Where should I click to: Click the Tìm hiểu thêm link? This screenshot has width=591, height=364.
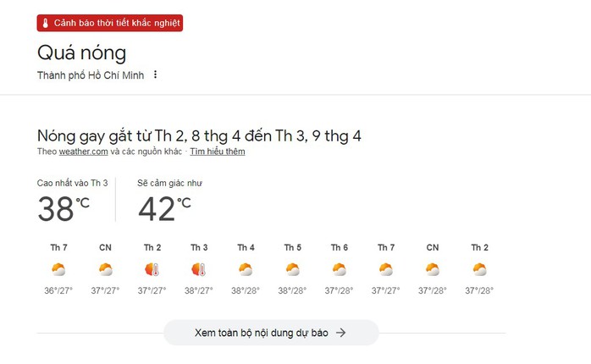click(x=218, y=152)
